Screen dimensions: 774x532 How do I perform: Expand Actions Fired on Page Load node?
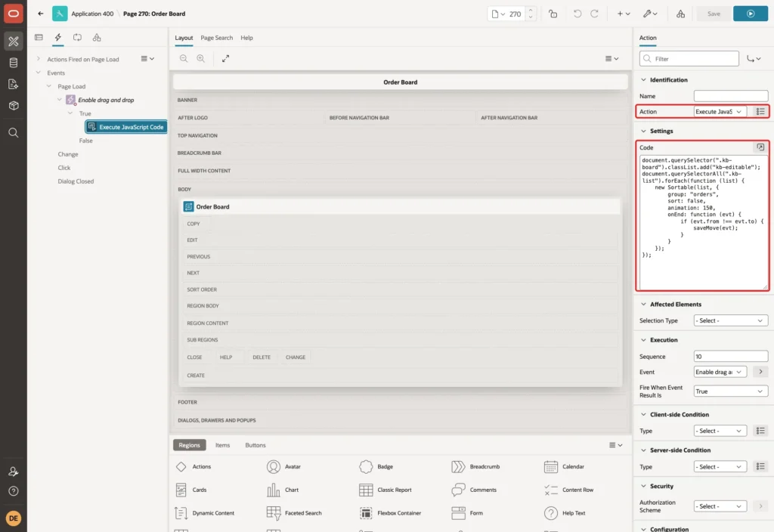click(38, 59)
